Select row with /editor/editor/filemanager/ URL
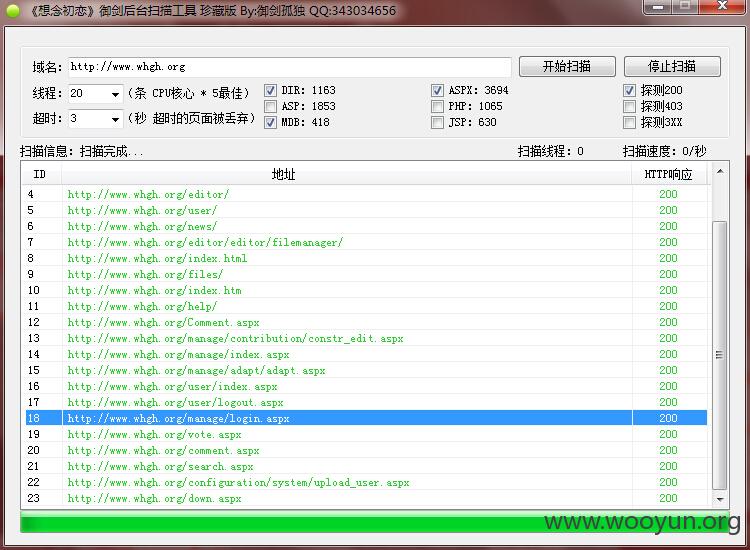 coord(366,242)
